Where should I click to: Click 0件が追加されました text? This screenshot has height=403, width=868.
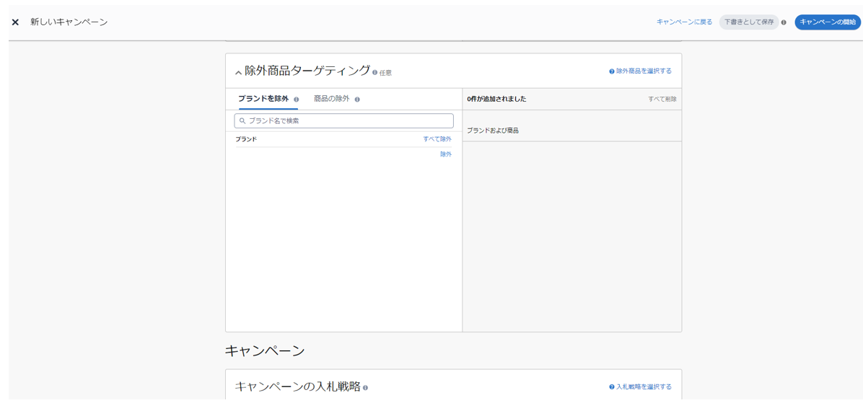pos(496,99)
